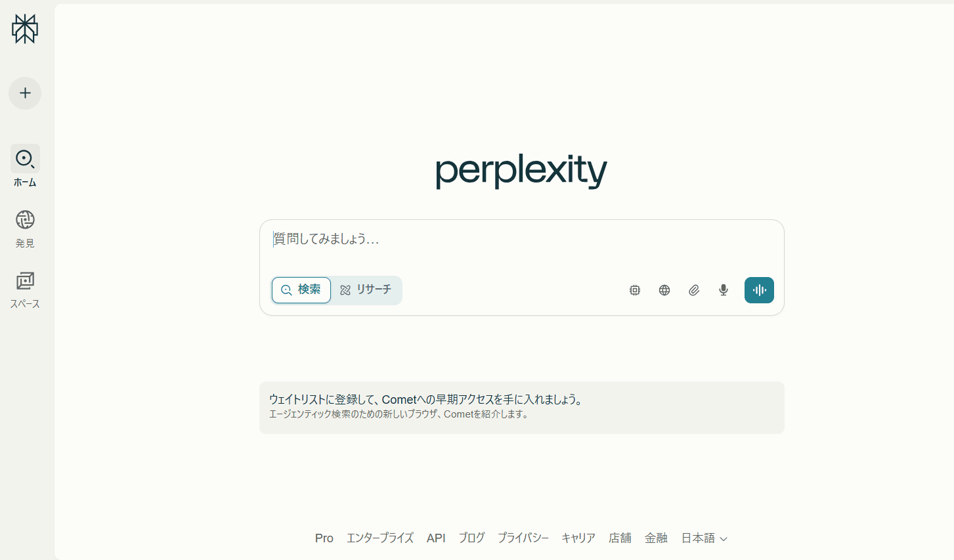The width and height of the screenshot is (954, 560).
Task: Open the キャリア menu item
Action: (x=578, y=538)
